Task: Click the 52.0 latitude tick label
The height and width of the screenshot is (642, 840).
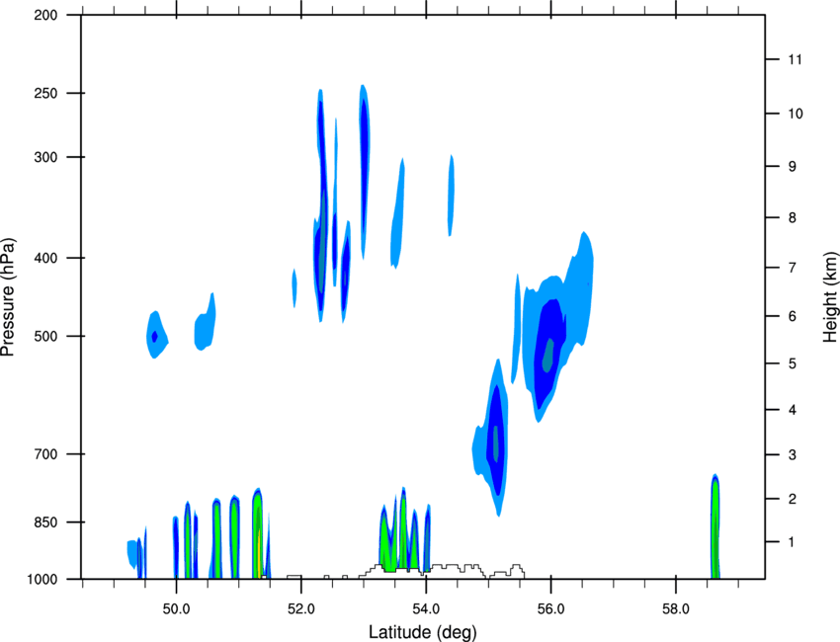Action: pos(301,609)
